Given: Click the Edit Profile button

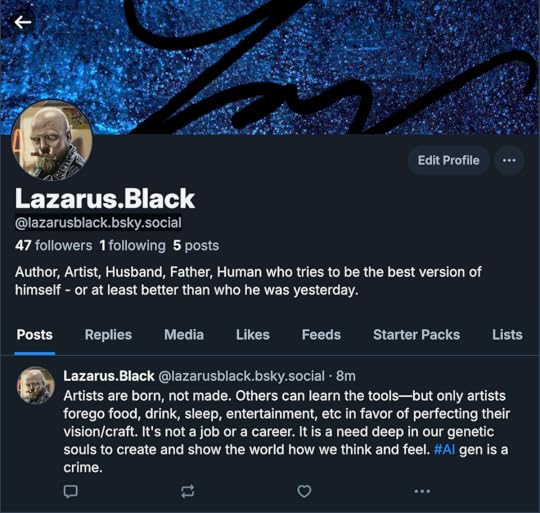Looking at the screenshot, I should (448, 160).
